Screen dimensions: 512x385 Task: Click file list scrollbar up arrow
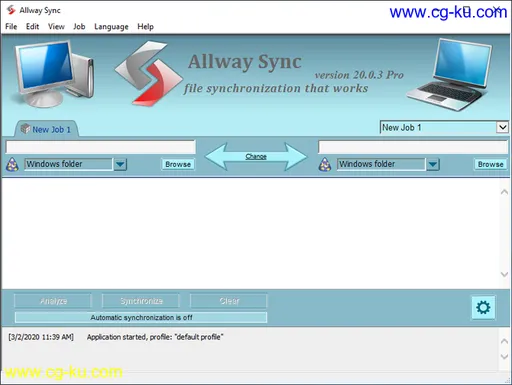(504, 192)
